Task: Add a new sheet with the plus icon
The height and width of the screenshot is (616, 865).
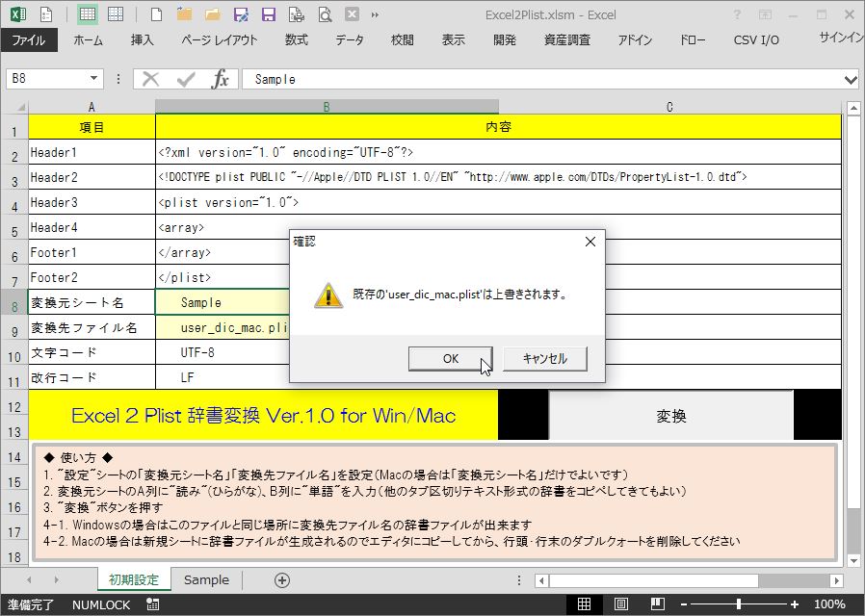Action: coord(282,581)
